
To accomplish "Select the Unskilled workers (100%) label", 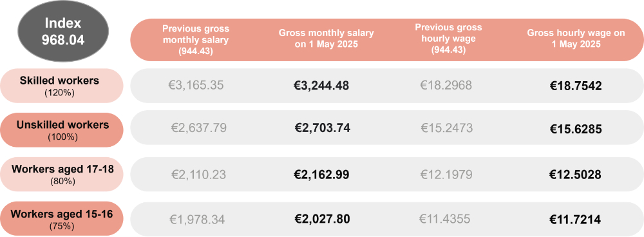I will pyautogui.click(x=63, y=130).
